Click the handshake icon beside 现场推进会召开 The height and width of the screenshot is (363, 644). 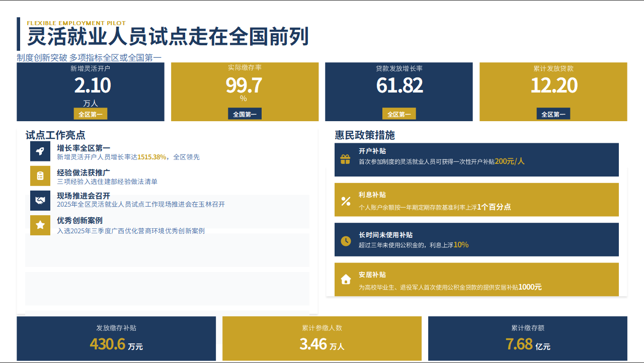click(40, 200)
